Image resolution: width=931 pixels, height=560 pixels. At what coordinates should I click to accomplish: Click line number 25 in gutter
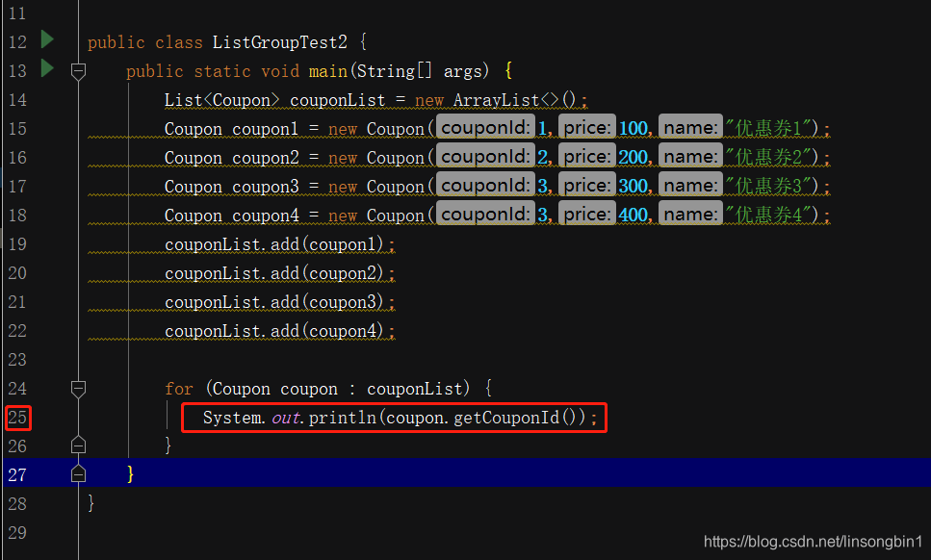[x=17, y=418]
